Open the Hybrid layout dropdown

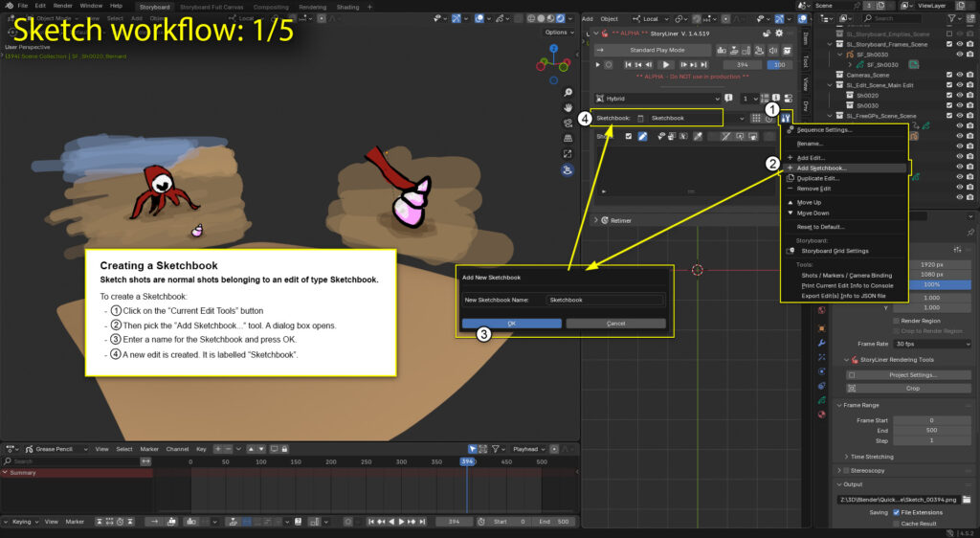pyautogui.click(x=657, y=99)
